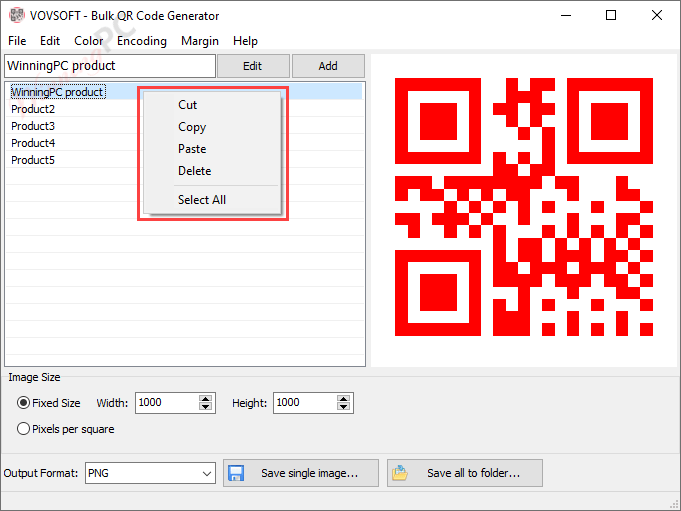Increase Height with the up arrow
Screen dimensions: 681x511
(344, 399)
